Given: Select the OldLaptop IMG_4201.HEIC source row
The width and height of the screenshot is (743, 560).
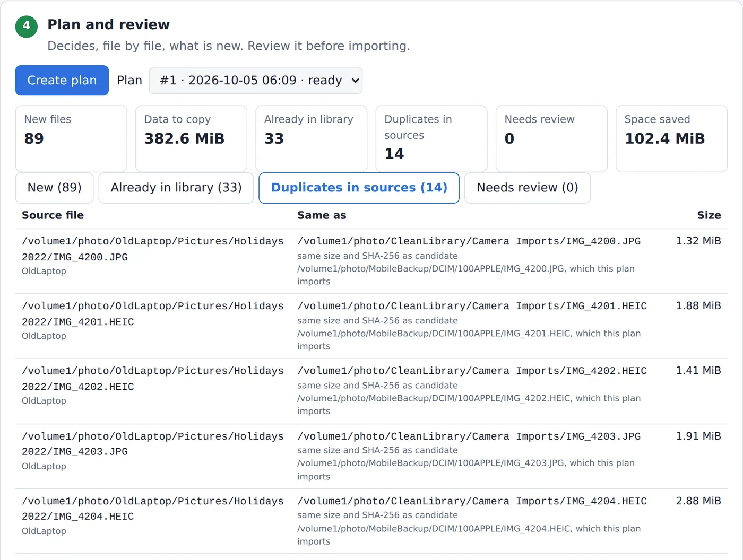Looking at the screenshot, I should [371, 326].
